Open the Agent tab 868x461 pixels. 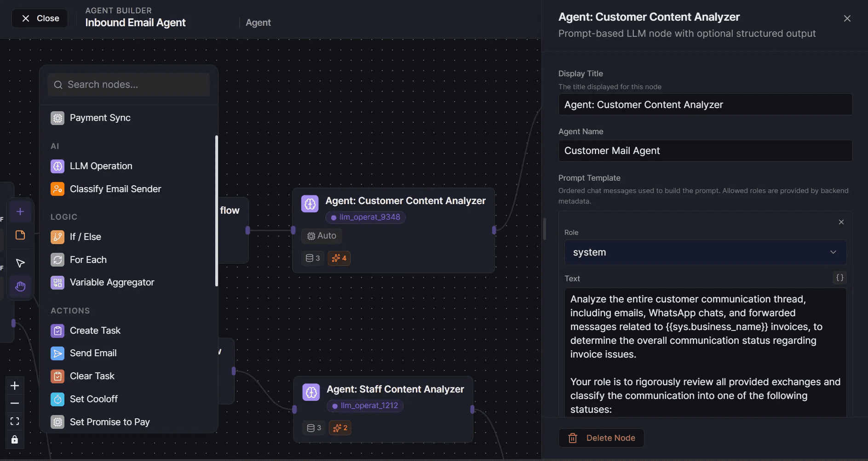click(x=258, y=23)
